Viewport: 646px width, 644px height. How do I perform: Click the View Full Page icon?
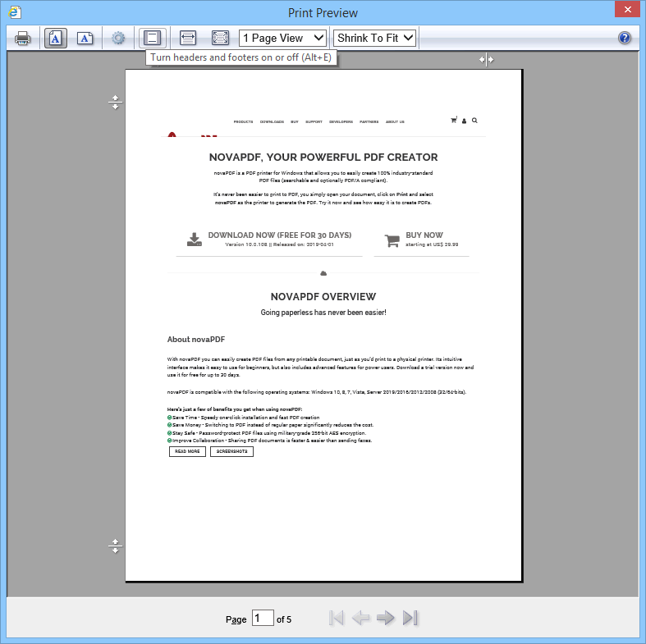click(x=220, y=39)
